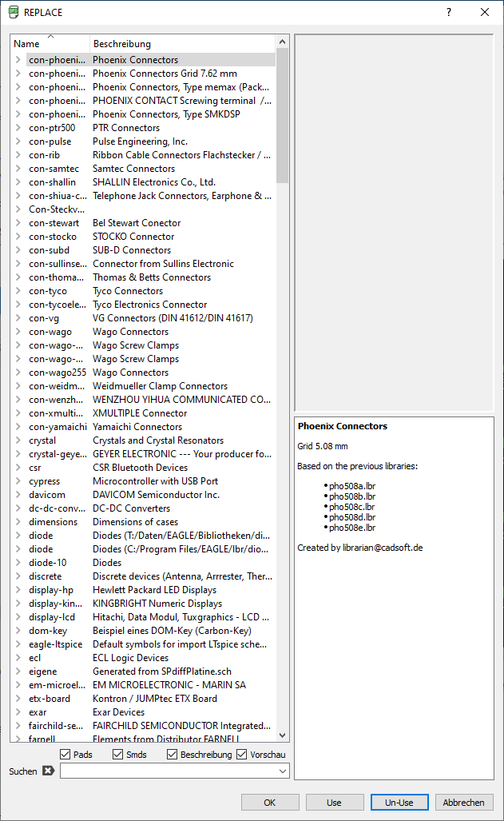
Task: Toggle the Beschreibung checkbox
Action: [x=173, y=755]
